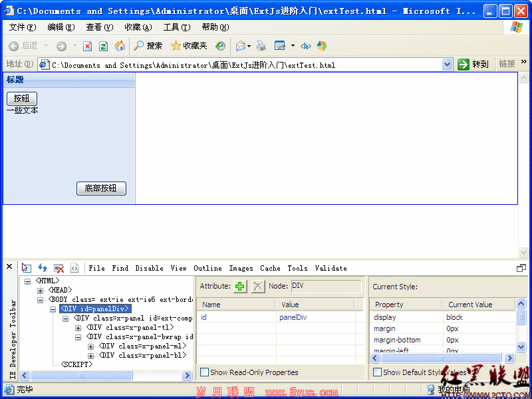Screen dimensions: 532x399
Task: Open developer toolbar File menu
Action: [x=96, y=268]
